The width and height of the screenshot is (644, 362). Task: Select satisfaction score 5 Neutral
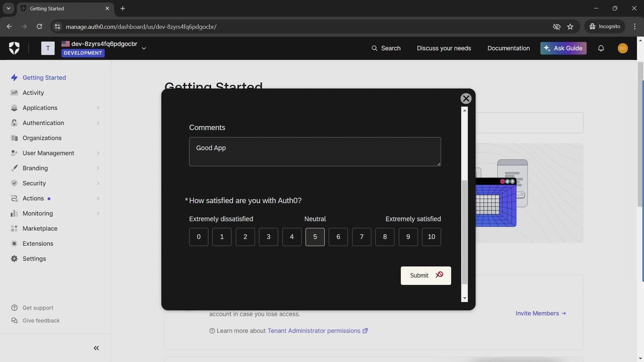[x=315, y=237]
